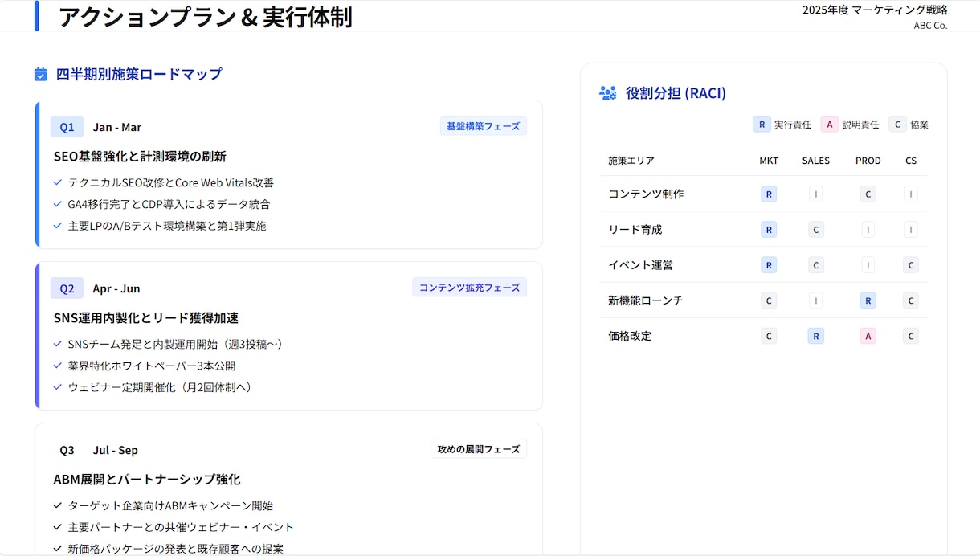Click the pink A badge in 価格改定 row

point(868,336)
